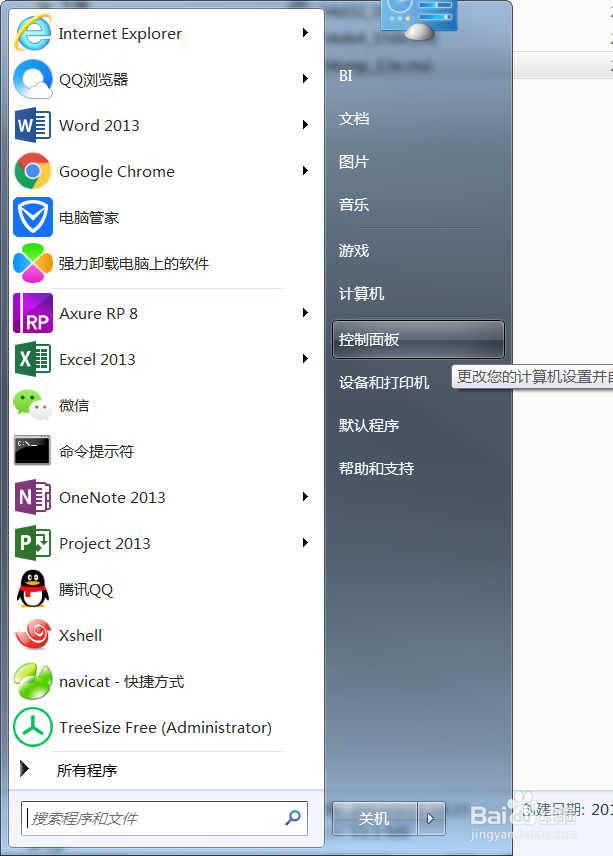Click the 强力卸载电脑上的软件 label
Image resolution: width=613 pixels, height=856 pixels.
point(134,264)
